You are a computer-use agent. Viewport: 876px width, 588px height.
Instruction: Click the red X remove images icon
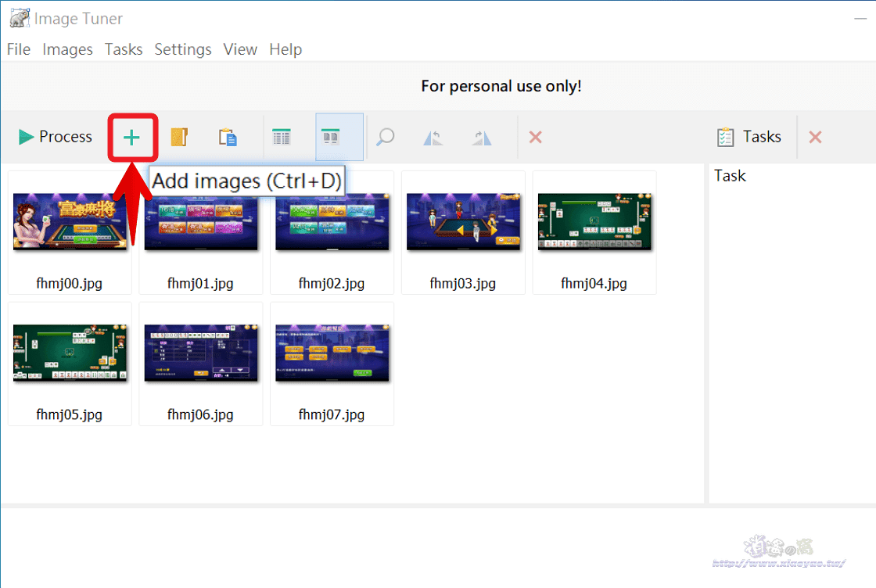pos(535,137)
